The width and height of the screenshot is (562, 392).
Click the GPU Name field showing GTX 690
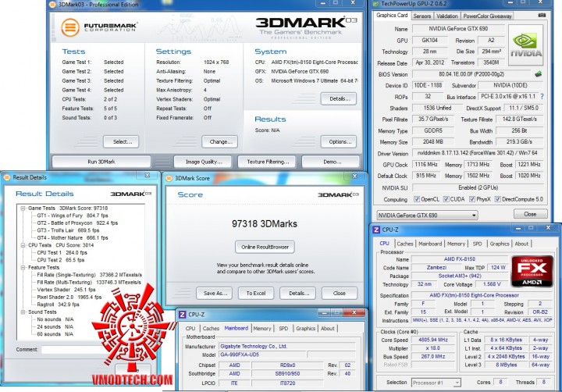pyautogui.click(x=458, y=29)
